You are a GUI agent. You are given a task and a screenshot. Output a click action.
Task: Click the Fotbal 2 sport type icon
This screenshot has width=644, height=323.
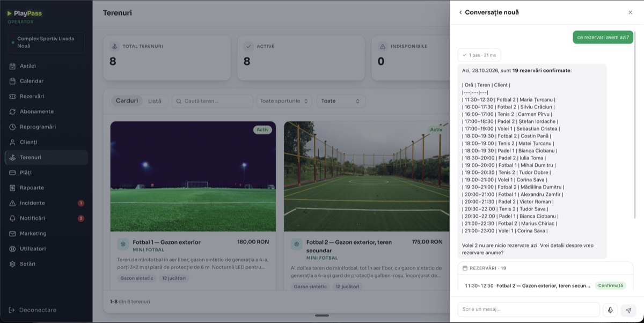click(x=296, y=244)
